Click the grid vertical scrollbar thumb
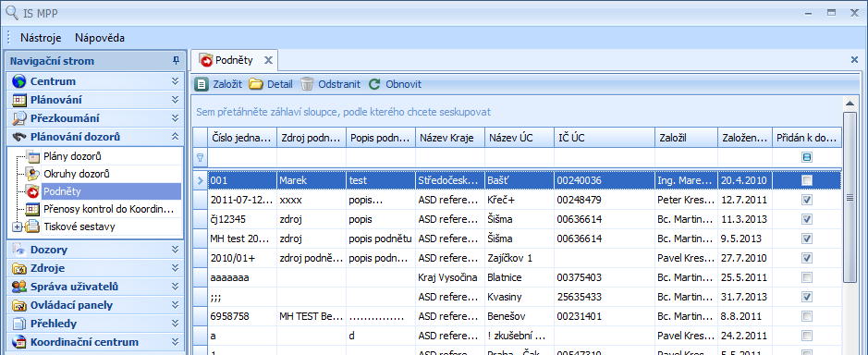Viewport: 868px width, 355px height. (x=850, y=197)
